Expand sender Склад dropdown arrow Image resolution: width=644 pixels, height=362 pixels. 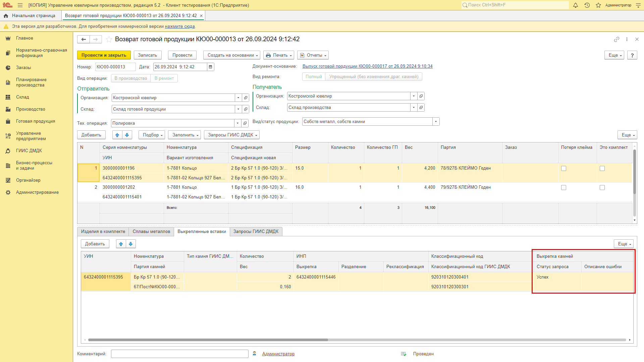[238, 109]
